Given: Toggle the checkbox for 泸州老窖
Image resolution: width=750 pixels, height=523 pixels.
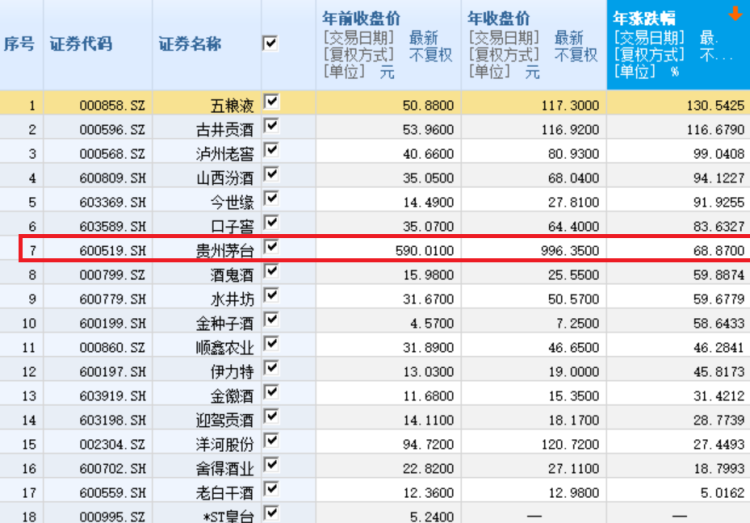Looking at the screenshot, I should pyautogui.click(x=271, y=150).
